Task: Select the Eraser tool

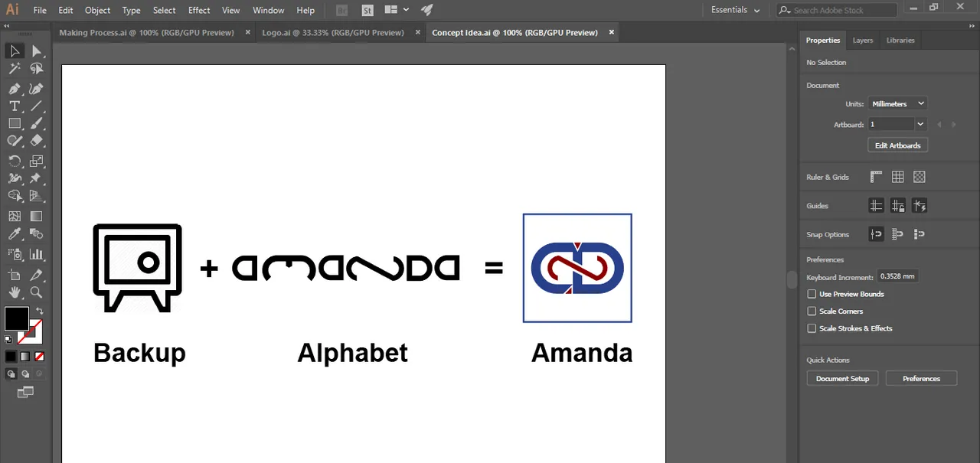Action: 36,141
